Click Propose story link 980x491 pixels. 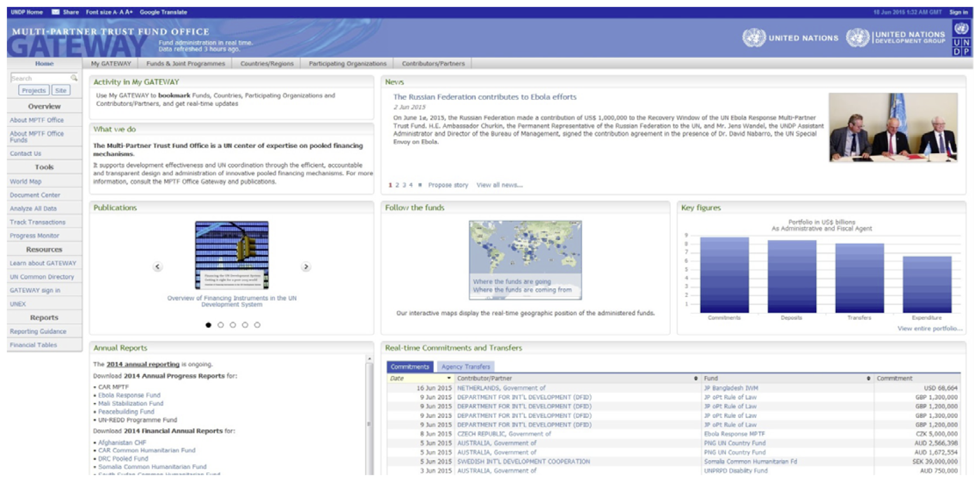coord(448,185)
